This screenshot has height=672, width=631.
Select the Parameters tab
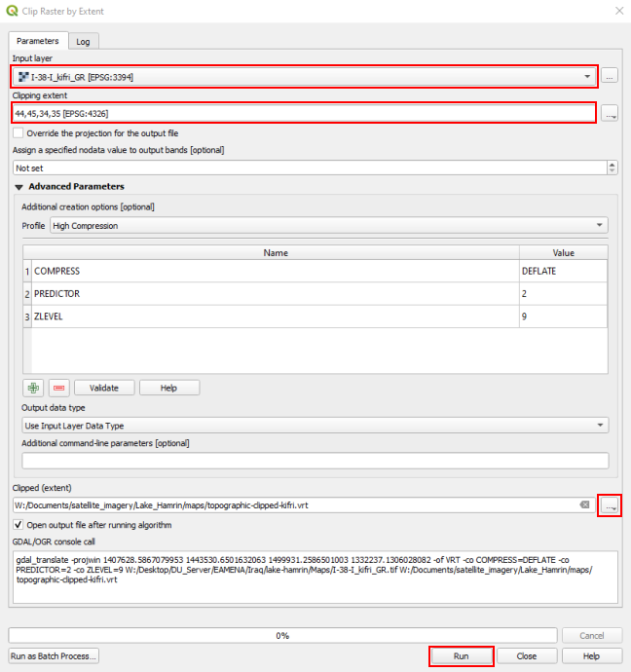tap(38, 41)
